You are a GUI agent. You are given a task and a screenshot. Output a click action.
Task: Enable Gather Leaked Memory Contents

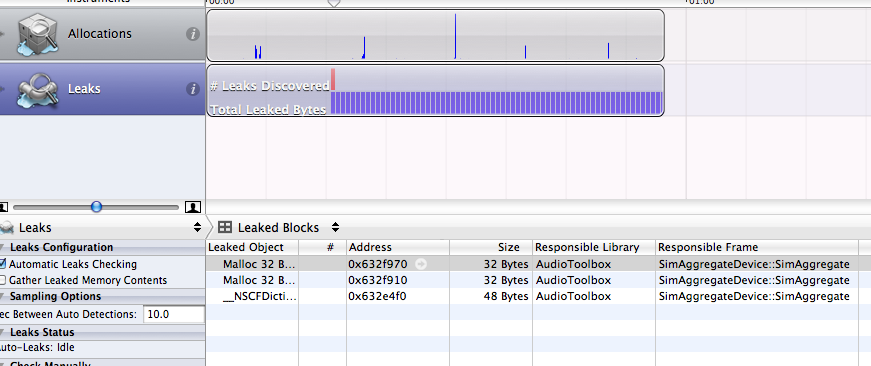[3, 280]
